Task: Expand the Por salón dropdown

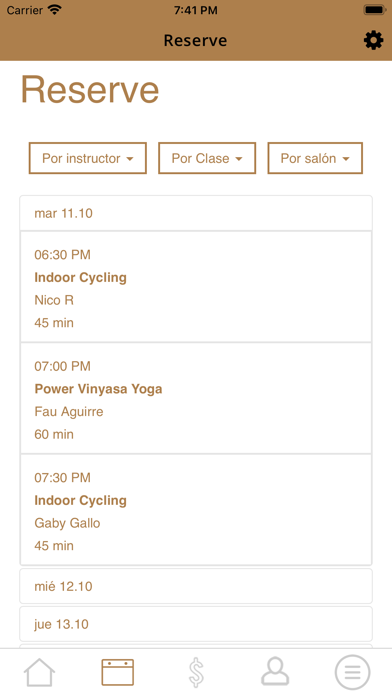Action: coord(315,158)
